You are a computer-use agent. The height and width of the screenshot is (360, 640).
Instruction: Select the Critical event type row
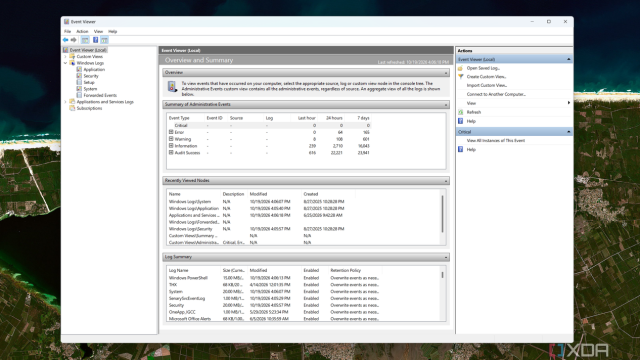pos(269,125)
